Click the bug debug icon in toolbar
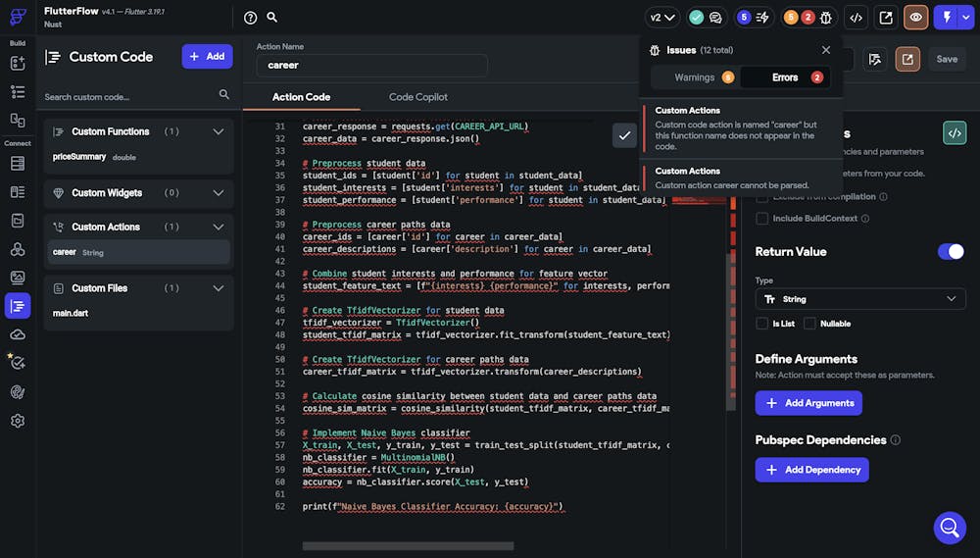The image size is (980, 558). tap(825, 18)
